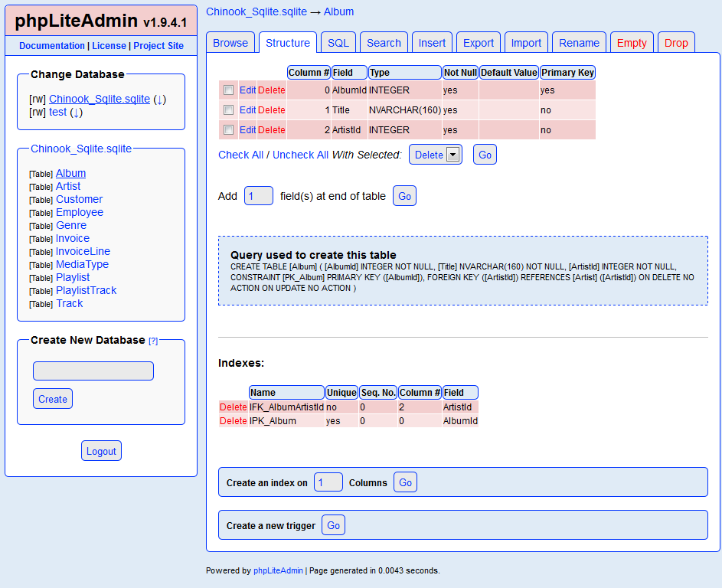The image size is (722, 588).
Task: Click Edit for the Title field
Action: 247,110
